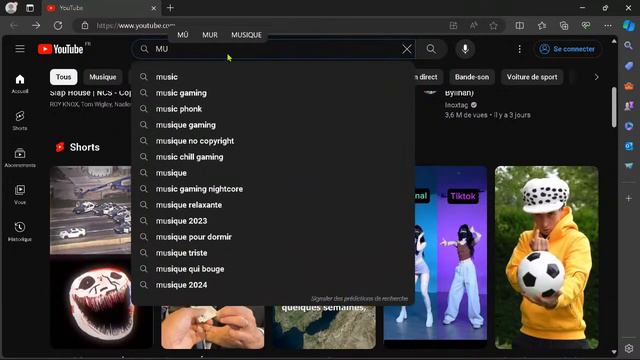Start voice search with the microphone
Image resolution: width=640 pixels, height=360 pixels.
465,49
